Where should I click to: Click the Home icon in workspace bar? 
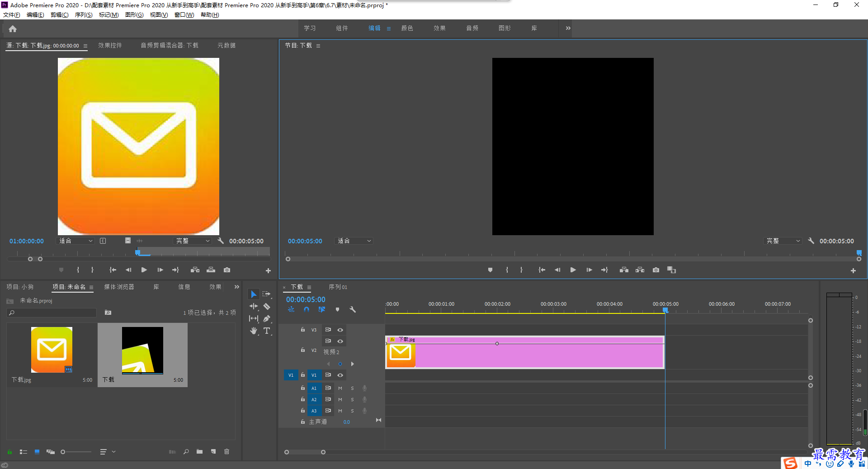(x=13, y=29)
